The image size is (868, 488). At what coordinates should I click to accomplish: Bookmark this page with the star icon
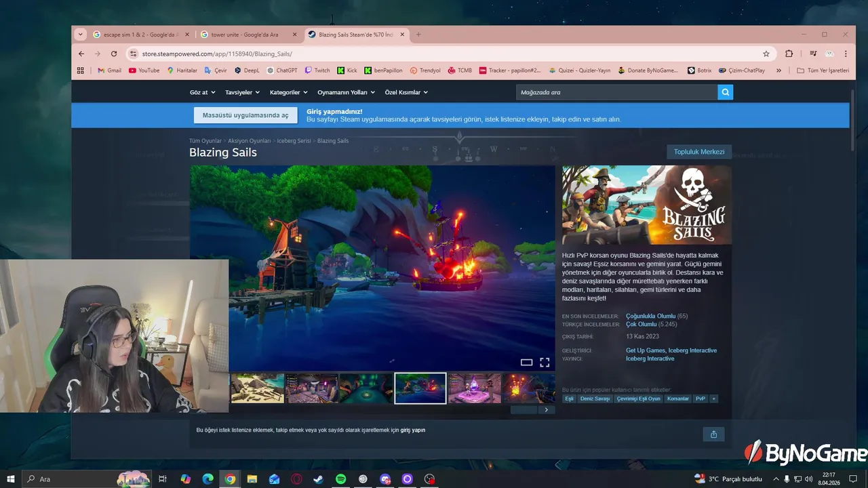click(x=766, y=54)
